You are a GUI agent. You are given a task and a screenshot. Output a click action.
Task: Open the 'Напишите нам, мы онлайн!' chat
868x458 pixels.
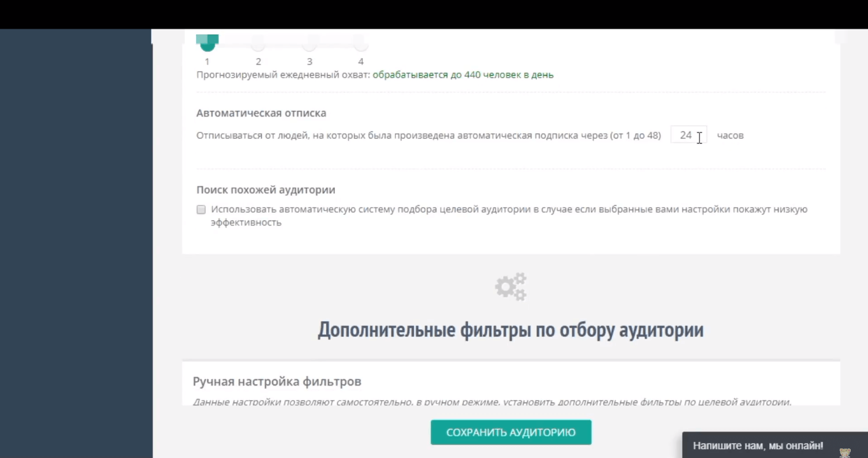758,445
